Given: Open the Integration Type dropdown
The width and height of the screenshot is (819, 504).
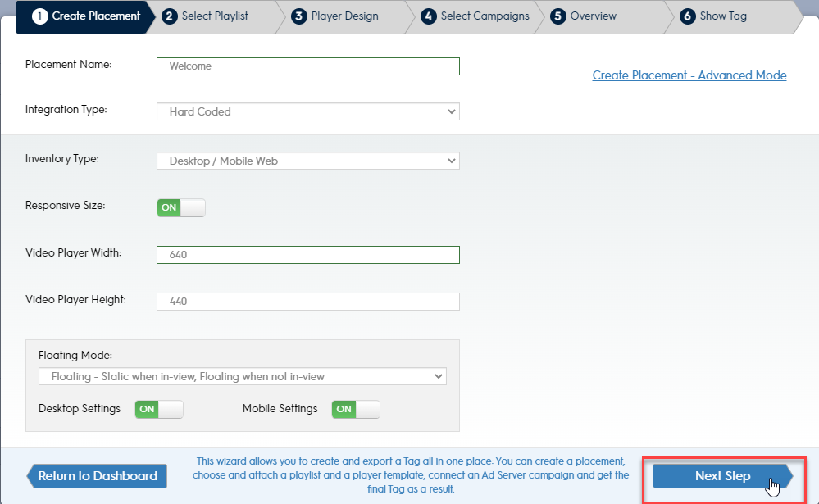Looking at the screenshot, I should pyautogui.click(x=308, y=111).
